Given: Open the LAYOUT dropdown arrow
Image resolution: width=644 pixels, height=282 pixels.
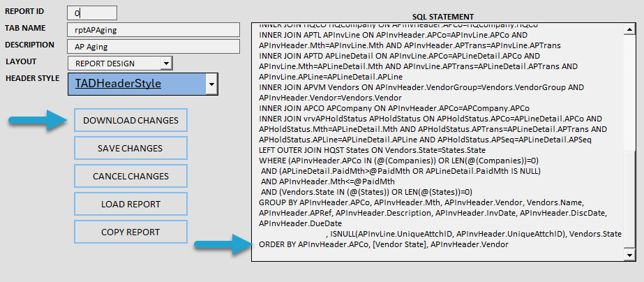Looking at the screenshot, I should pyautogui.click(x=166, y=64).
